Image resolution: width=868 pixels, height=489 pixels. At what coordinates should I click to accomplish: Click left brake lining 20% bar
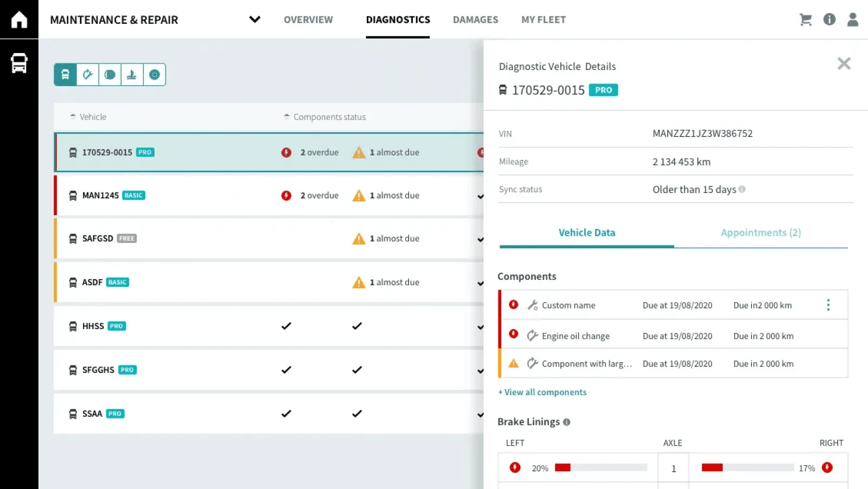(601, 467)
